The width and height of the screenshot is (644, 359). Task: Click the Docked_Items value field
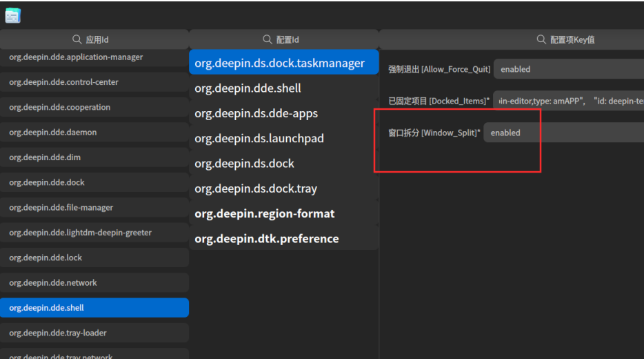tap(568, 101)
